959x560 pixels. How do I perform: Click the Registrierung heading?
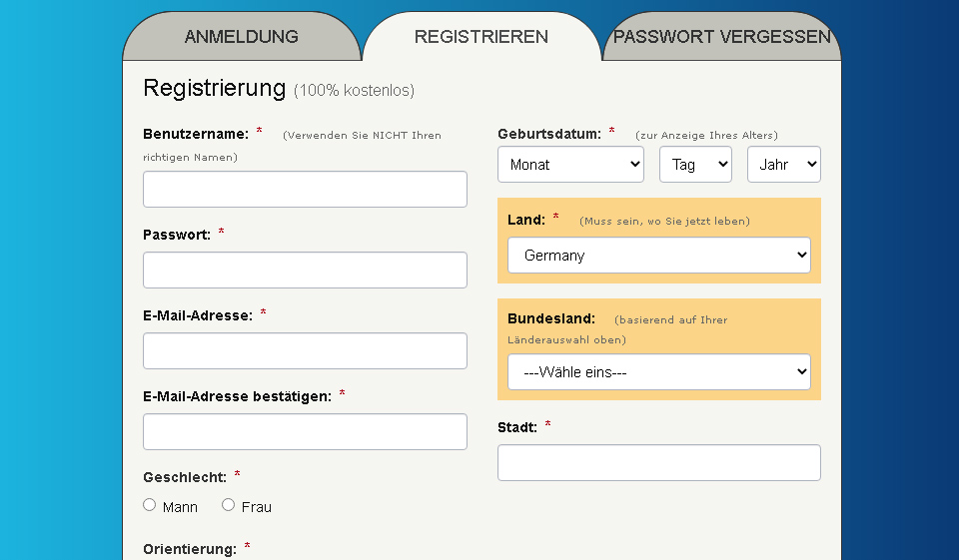[215, 88]
